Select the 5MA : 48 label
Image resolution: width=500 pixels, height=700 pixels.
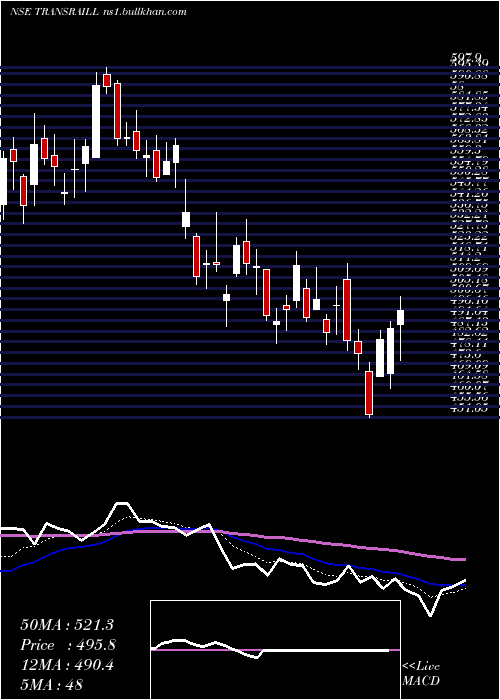(52, 685)
